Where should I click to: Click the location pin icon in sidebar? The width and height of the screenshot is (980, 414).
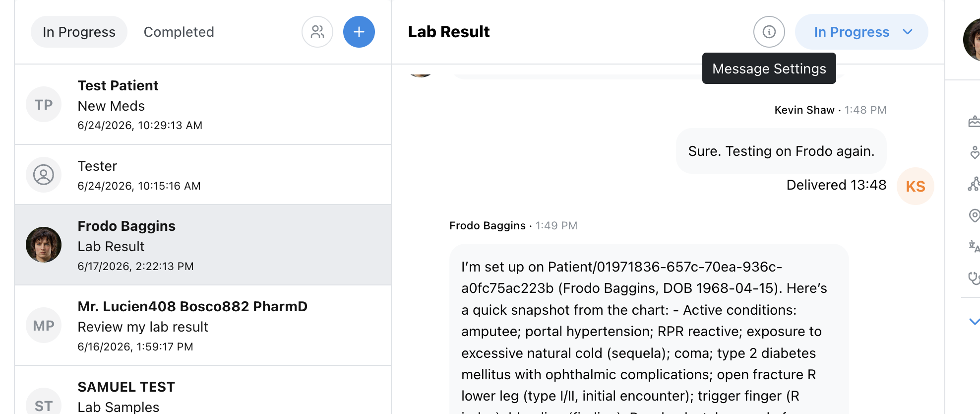click(974, 215)
